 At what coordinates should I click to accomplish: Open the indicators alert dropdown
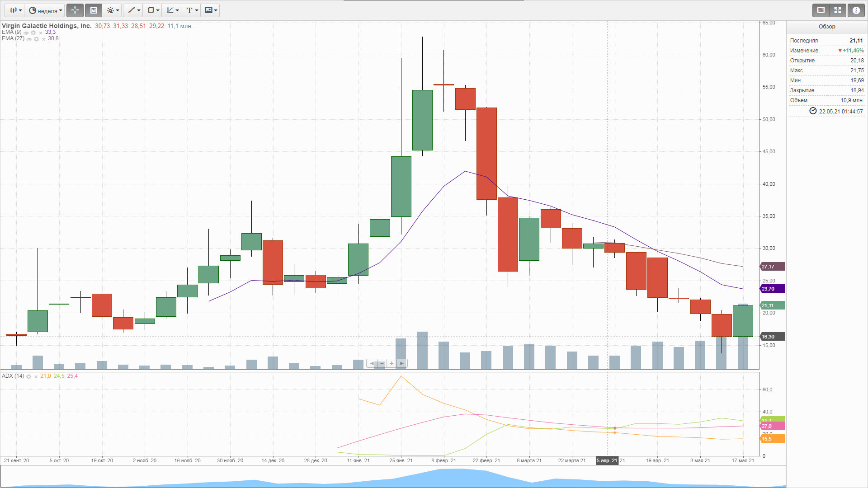click(113, 10)
